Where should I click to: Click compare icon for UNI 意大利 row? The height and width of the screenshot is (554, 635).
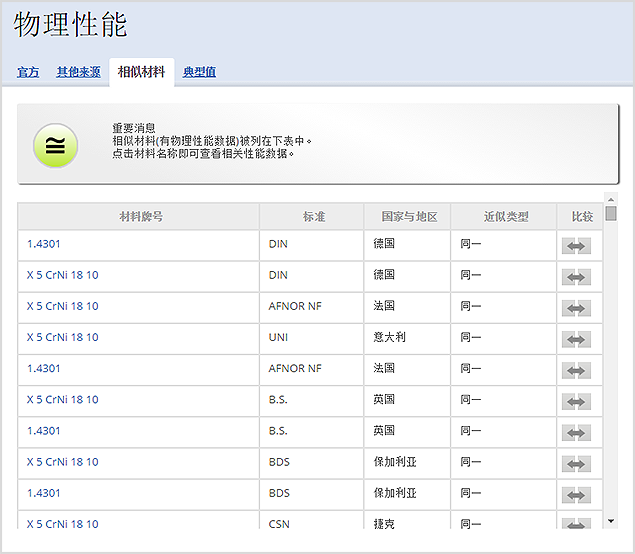(576, 340)
